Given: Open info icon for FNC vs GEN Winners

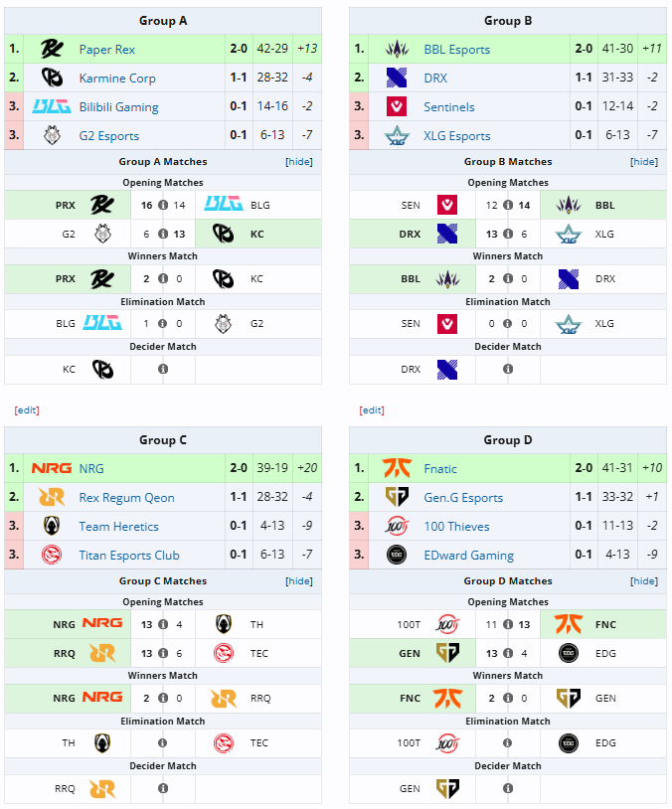Looking at the screenshot, I should coord(508,698).
